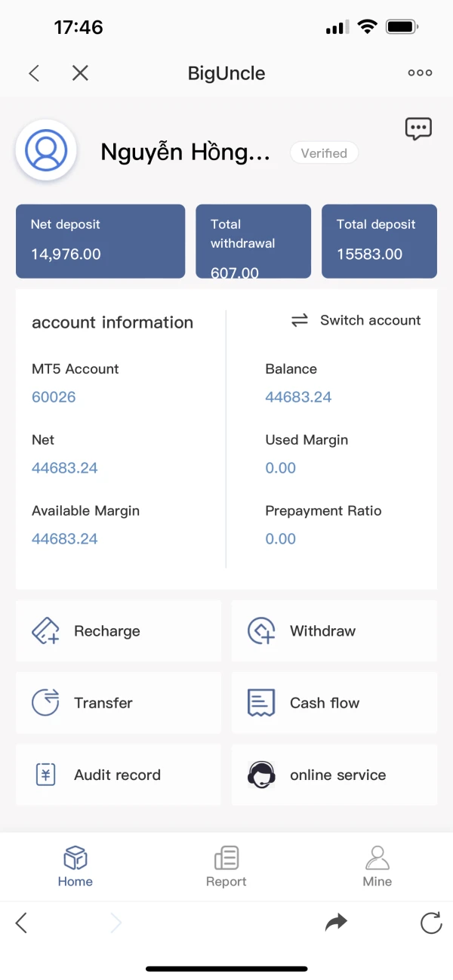Open the chat message bubble icon
The image size is (453, 980).
tap(418, 128)
